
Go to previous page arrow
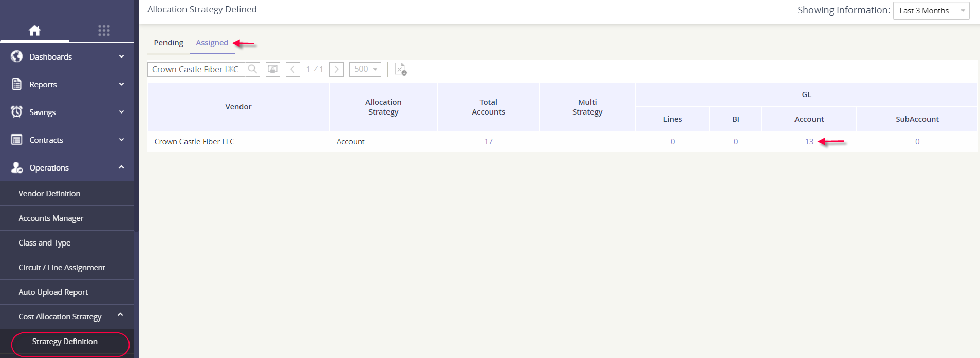point(293,69)
